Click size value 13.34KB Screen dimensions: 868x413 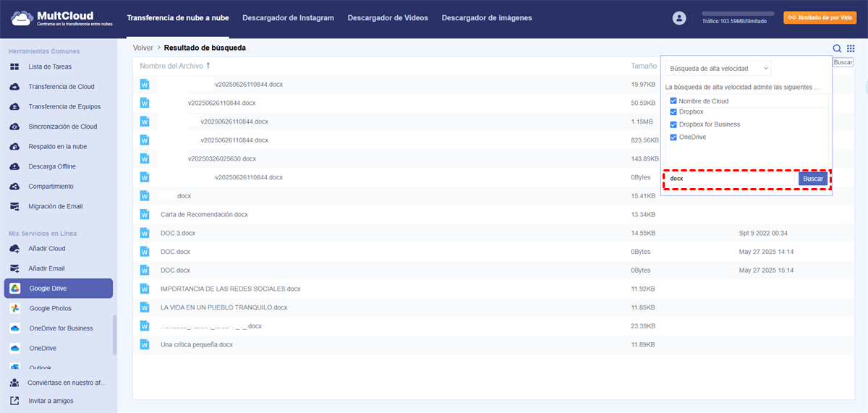tap(643, 215)
